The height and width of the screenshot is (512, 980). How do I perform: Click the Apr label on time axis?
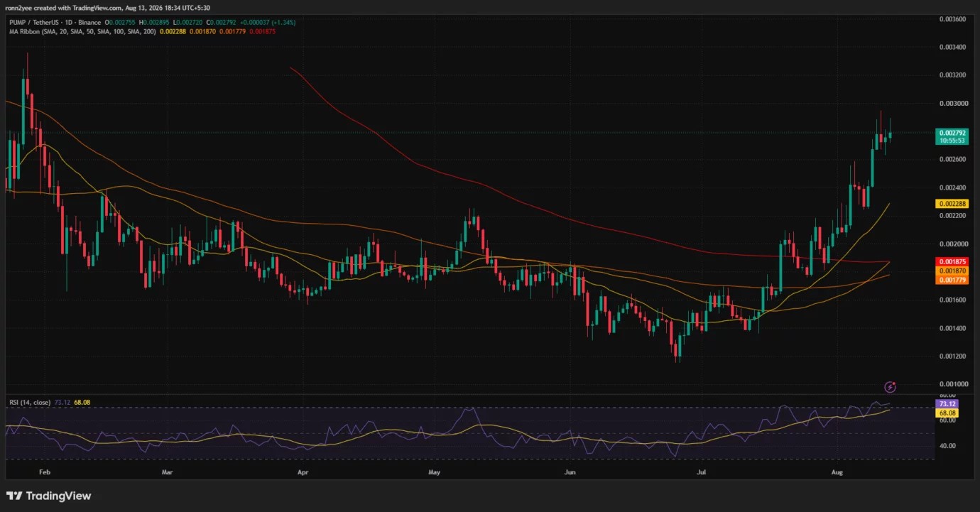click(x=303, y=472)
